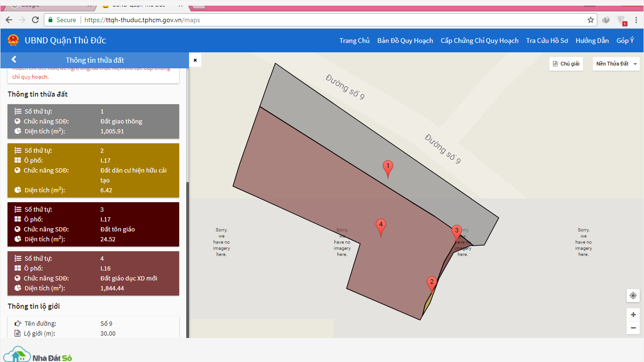This screenshot has width=644, height=362.
Task: Click the gray extension icon beside the star
Action: coord(606,20)
